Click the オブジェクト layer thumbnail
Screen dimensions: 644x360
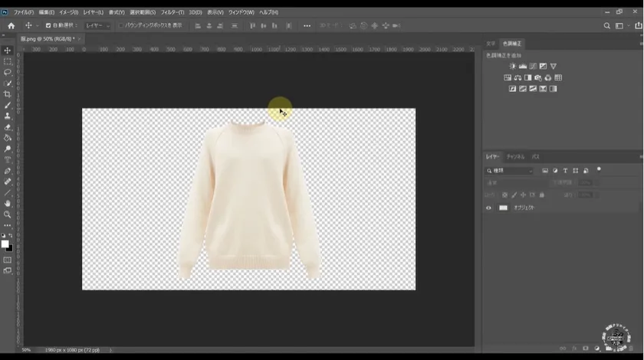click(504, 208)
